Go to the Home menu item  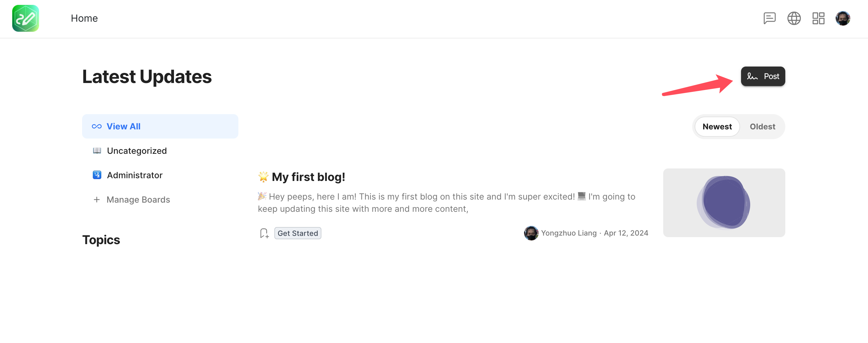pyautogui.click(x=84, y=18)
